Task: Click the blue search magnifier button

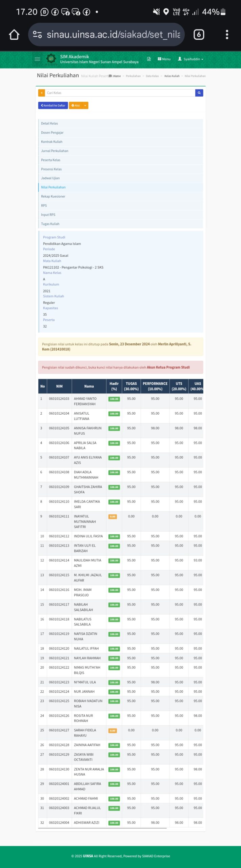Action: (199, 93)
